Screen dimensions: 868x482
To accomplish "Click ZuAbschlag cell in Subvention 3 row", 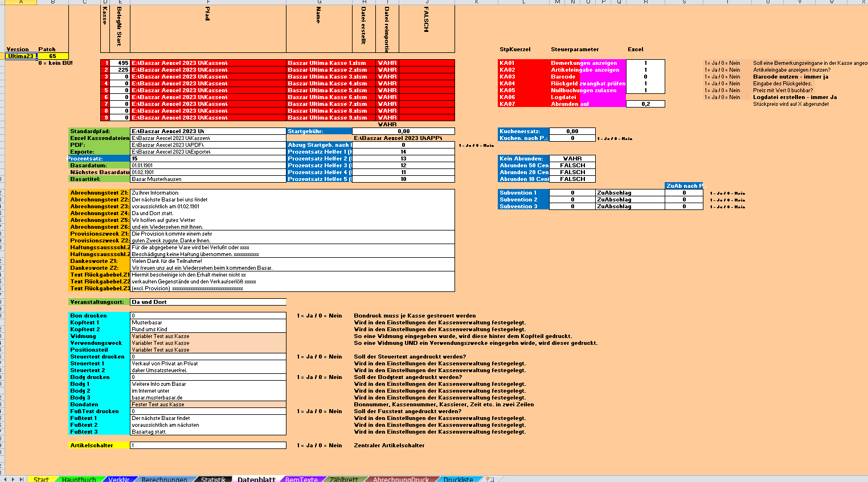I will [x=630, y=207].
